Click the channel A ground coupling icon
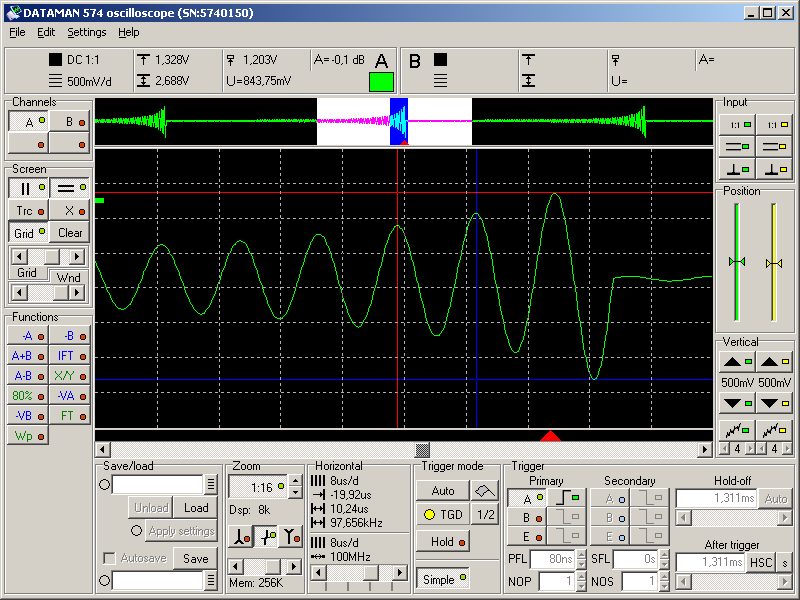 [737, 168]
